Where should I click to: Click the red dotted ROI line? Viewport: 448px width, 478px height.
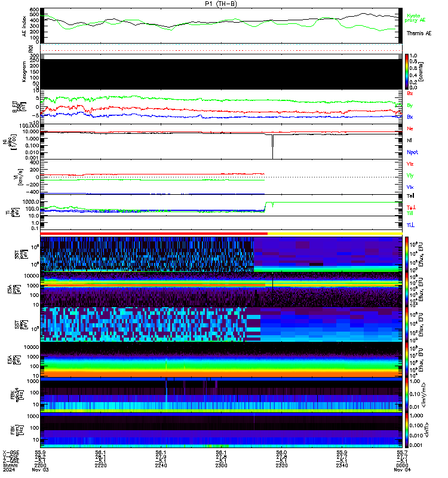[221, 50]
